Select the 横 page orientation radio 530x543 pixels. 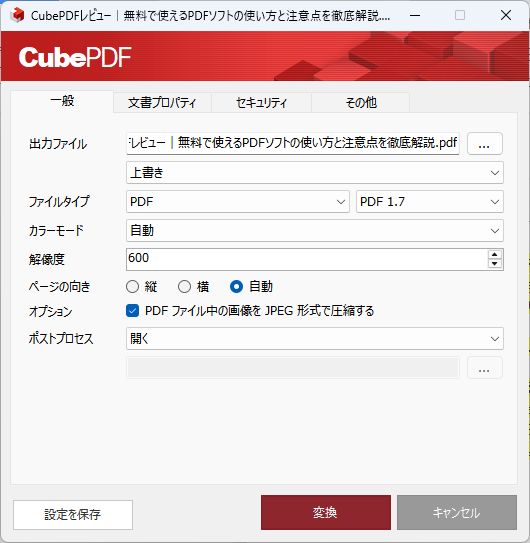[x=184, y=287]
